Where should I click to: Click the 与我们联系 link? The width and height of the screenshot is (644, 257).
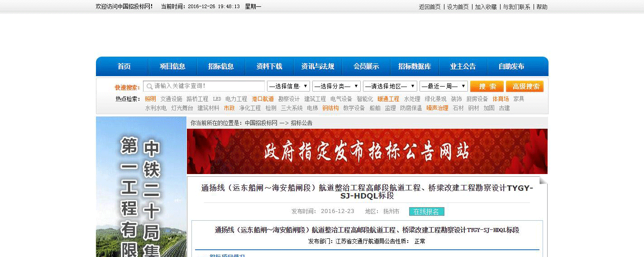pos(517,7)
